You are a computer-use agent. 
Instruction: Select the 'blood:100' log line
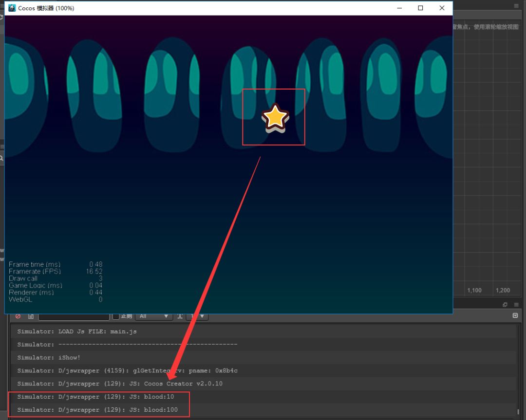pyautogui.click(x=263, y=410)
